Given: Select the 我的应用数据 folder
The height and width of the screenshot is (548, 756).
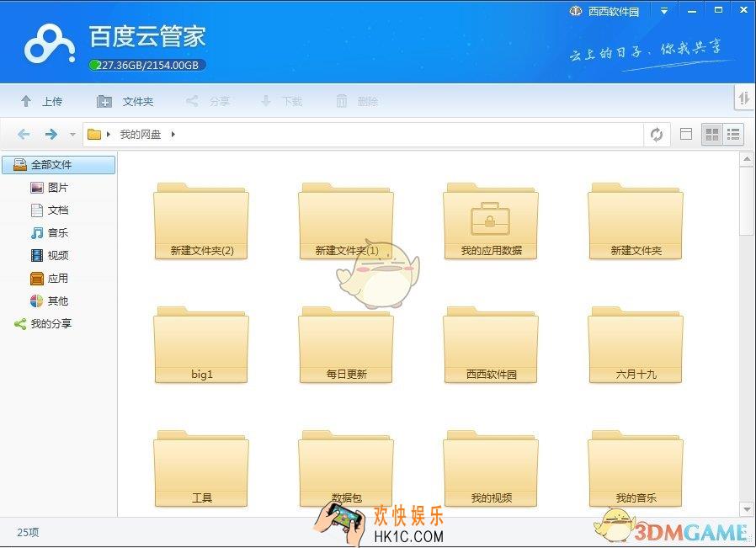Looking at the screenshot, I should (491, 221).
